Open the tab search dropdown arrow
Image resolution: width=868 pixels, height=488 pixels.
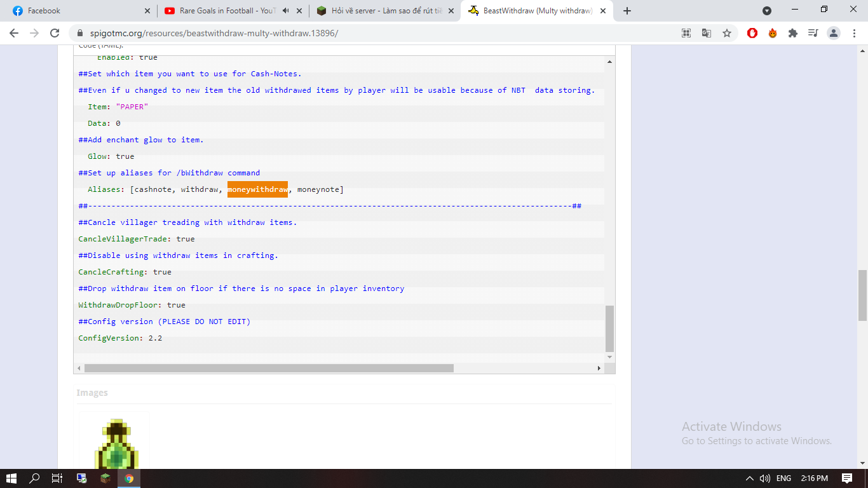tap(767, 11)
